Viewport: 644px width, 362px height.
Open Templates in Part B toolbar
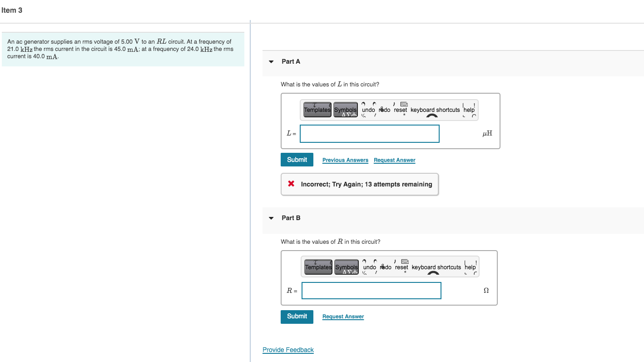pos(318,267)
